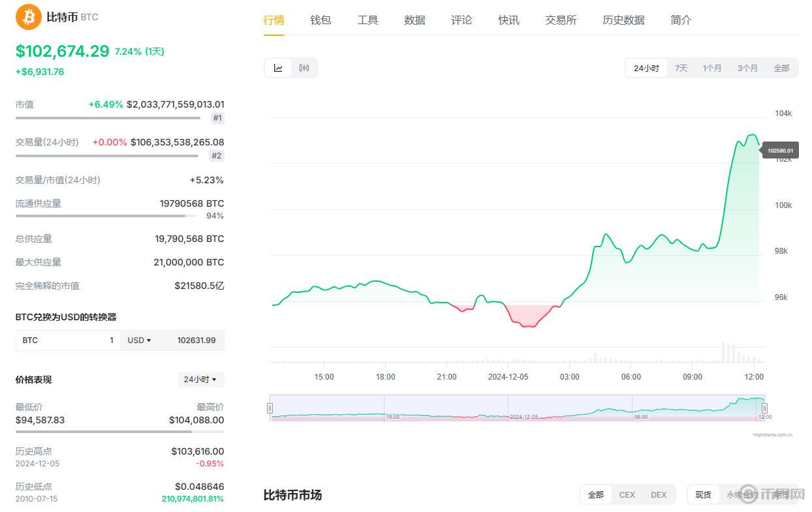Enable the 全部 time range view
The width and height of the screenshot is (812, 512).
[x=781, y=67]
